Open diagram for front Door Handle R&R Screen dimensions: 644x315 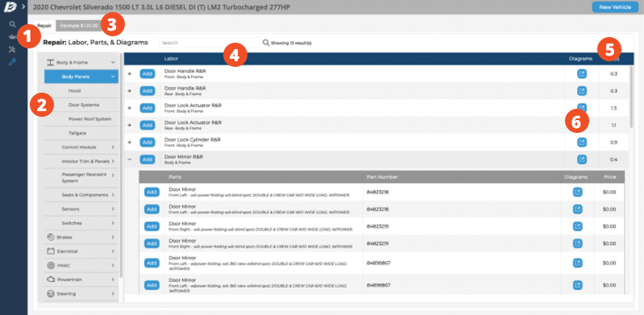coord(582,73)
